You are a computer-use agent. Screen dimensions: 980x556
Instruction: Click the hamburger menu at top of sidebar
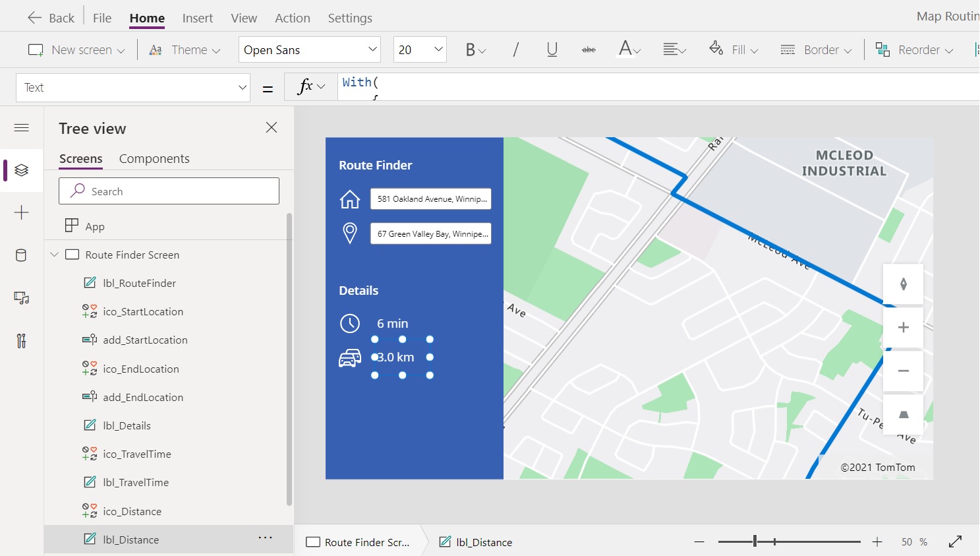pyautogui.click(x=22, y=128)
